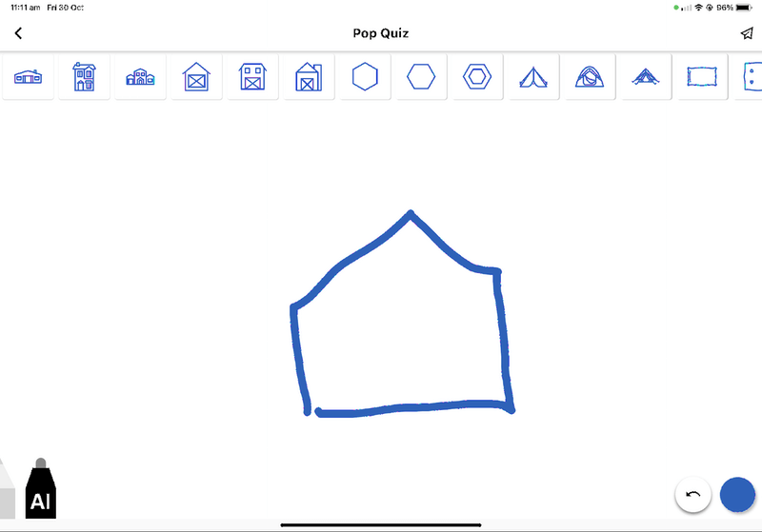Image resolution: width=762 pixels, height=532 pixels.
Task: Tap the 11:11 am clock text
Action: (x=26, y=8)
